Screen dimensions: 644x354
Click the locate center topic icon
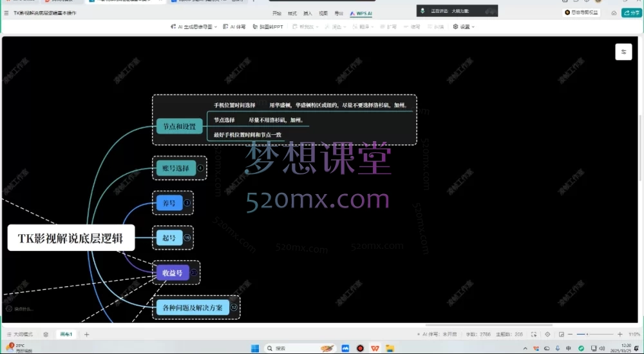[547, 334]
